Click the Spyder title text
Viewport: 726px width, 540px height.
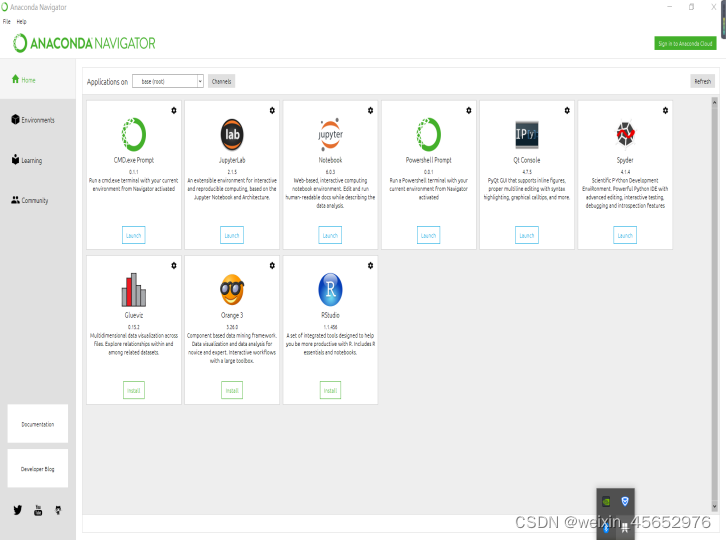click(625, 160)
